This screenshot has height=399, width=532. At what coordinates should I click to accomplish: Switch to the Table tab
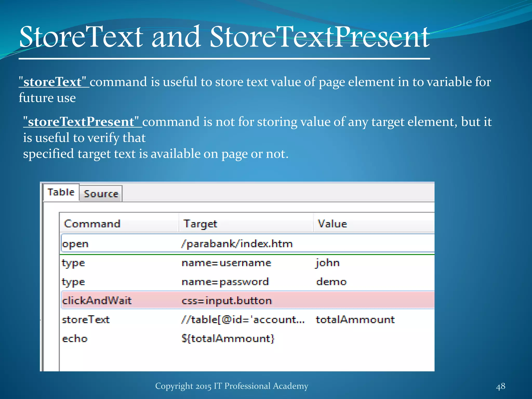click(x=61, y=192)
